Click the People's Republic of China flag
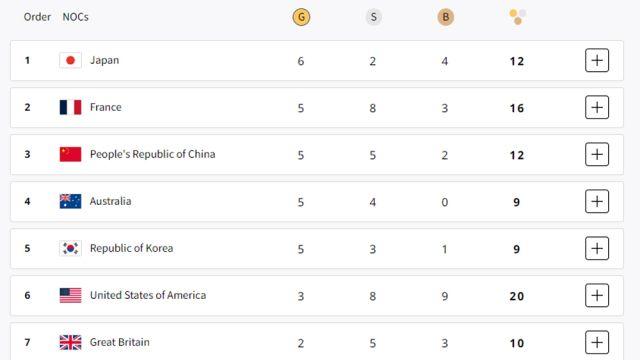Viewport: 640px width, 360px height. click(70, 154)
